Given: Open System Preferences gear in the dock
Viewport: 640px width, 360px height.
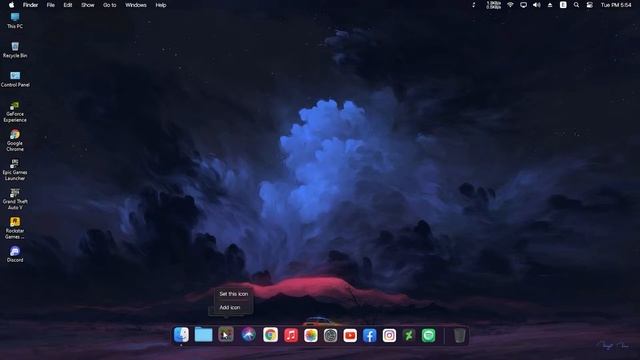Looking at the screenshot, I should (330, 336).
